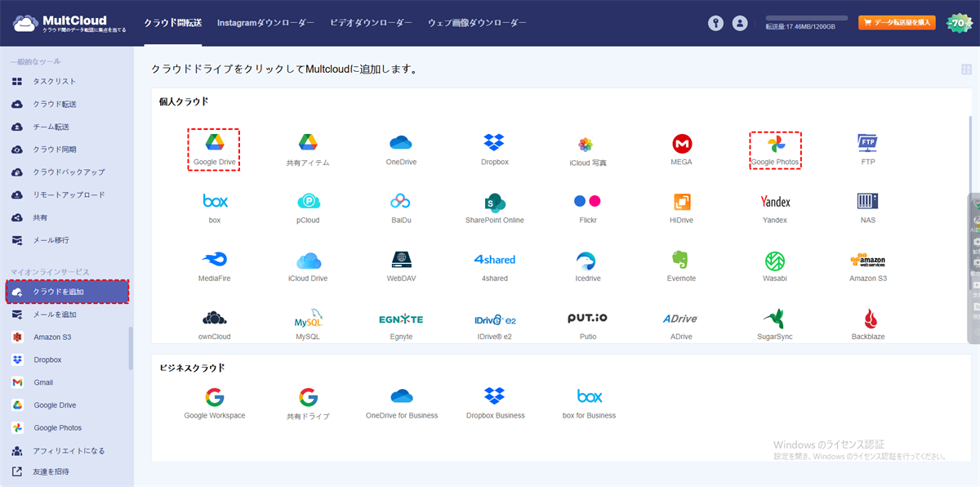This screenshot has height=487, width=980.
Task: Open the クラウド間転送 tab
Action: click(x=172, y=23)
